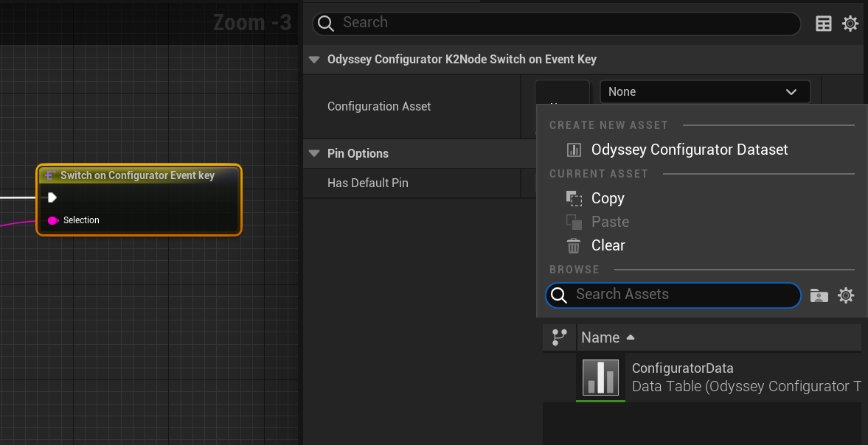
Task: Choose Copy under Current Asset
Action: click(x=607, y=198)
